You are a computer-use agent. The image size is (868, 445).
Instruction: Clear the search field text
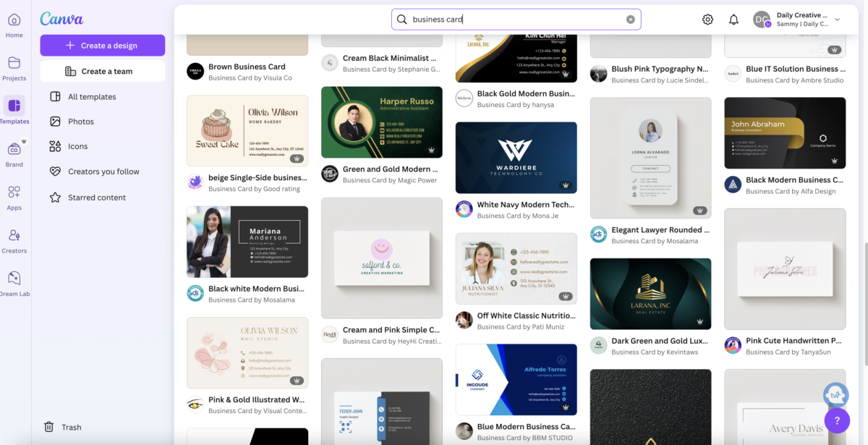630,20
